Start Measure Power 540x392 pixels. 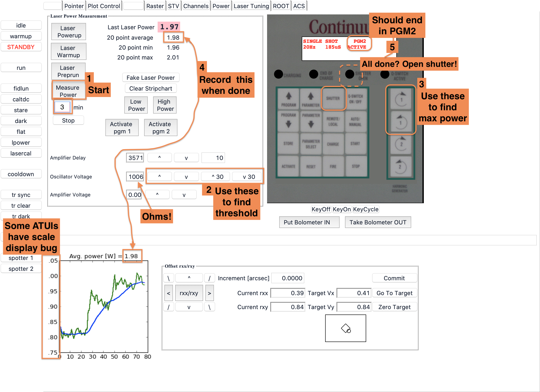(x=68, y=91)
